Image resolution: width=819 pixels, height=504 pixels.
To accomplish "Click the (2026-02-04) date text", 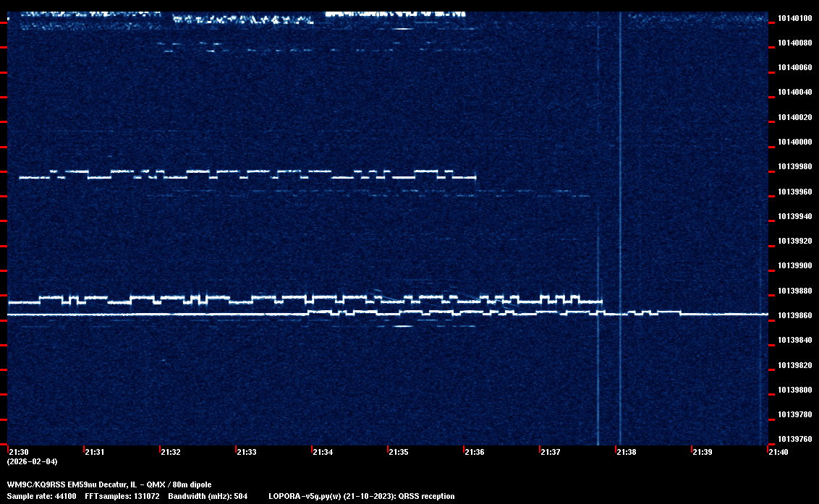I will tap(32, 461).
